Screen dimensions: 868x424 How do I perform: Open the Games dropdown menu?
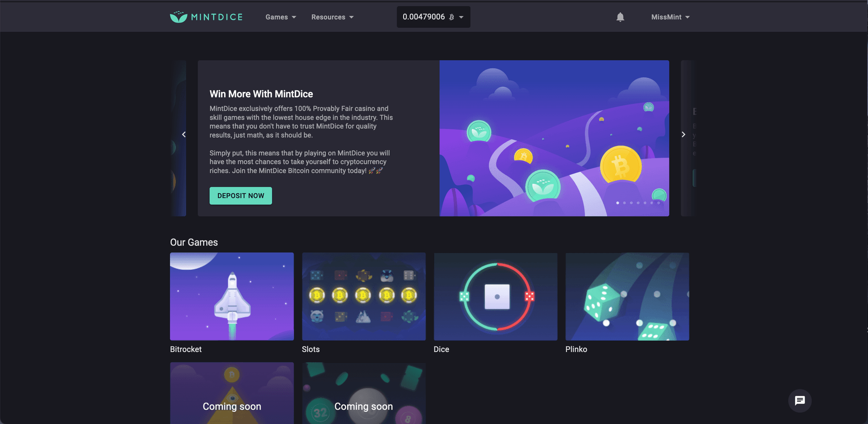(281, 17)
